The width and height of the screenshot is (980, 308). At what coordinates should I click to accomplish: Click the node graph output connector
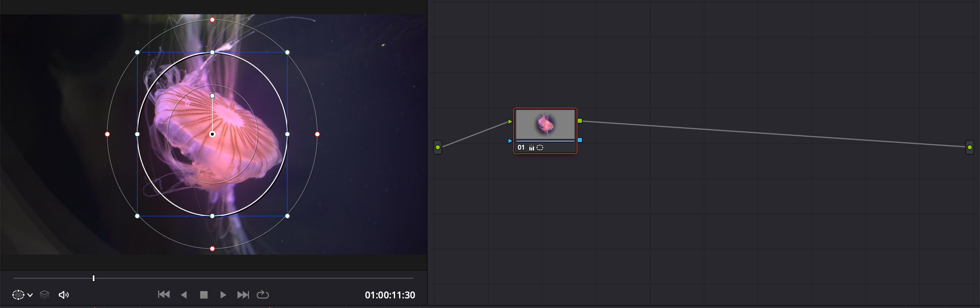[970, 147]
